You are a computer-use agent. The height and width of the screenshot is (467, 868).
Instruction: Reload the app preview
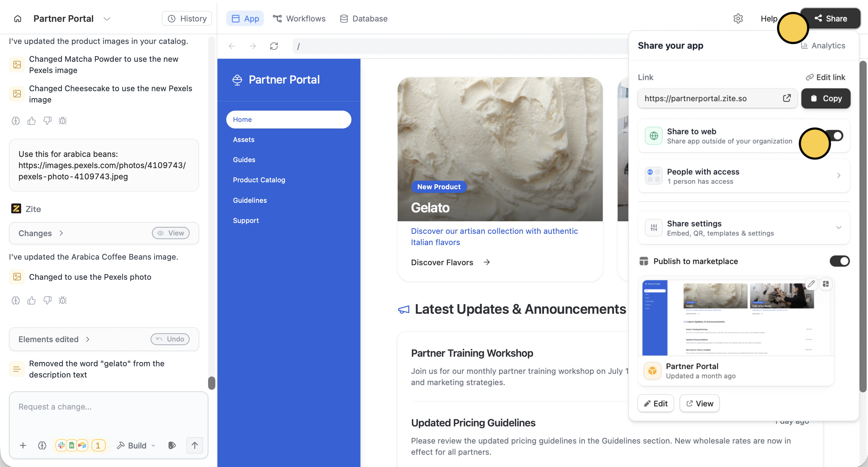pos(274,46)
